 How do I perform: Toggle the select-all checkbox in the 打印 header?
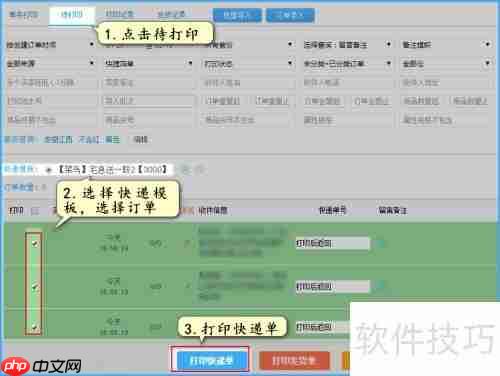click(x=34, y=211)
